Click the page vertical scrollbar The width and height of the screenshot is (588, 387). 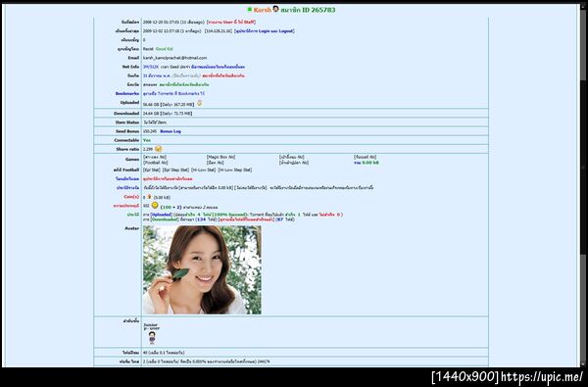[x=583, y=185]
